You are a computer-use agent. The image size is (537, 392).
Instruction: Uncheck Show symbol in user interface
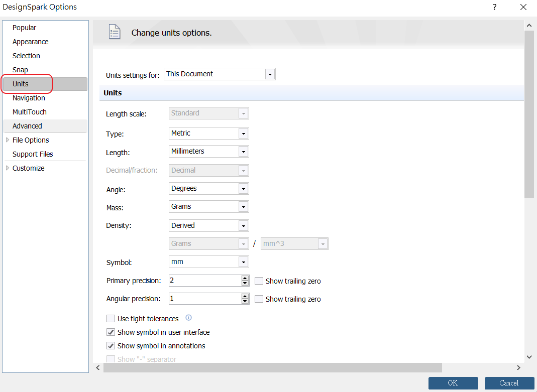click(x=111, y=332)
